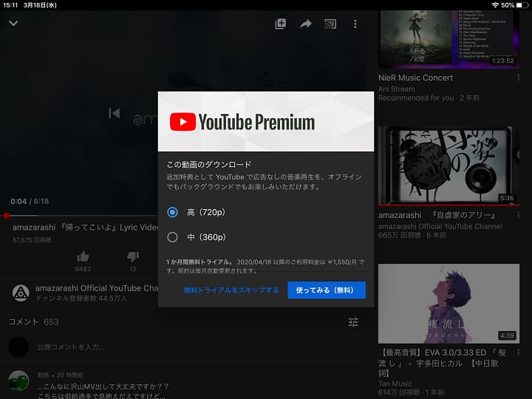Open the EVA 3.0/3.33 ED thumbnail
The image size is (532, 399).
point(449,304)
